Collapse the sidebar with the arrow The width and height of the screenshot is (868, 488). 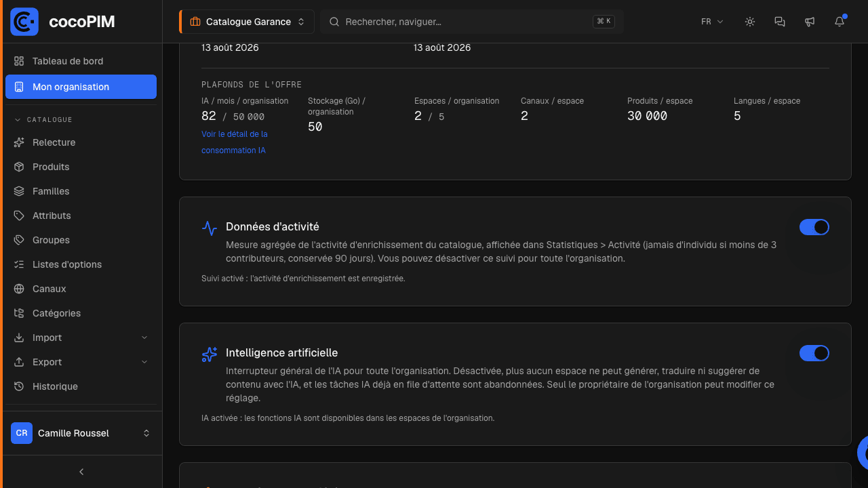point(81,472)
